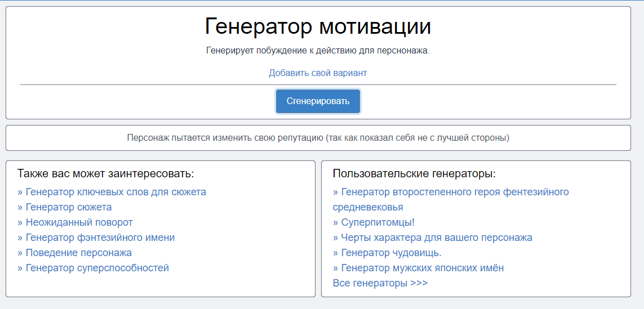The width and height of the screenshot is (644, 309).
Task: Click the description text under the title
Action: pyautogui.click(x=318, y=51)
